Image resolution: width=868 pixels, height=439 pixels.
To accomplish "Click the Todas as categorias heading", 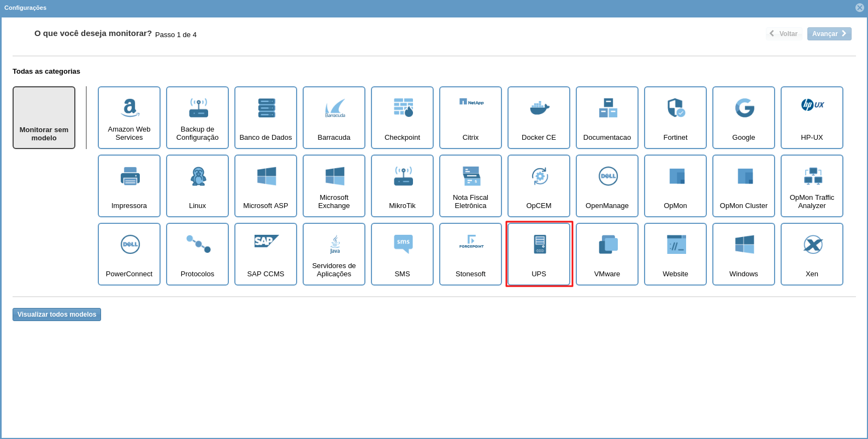I will pos(46,72).
